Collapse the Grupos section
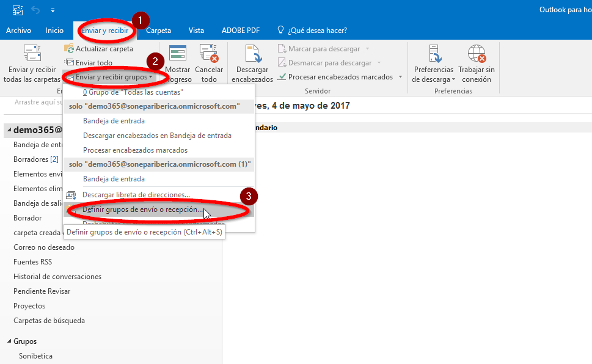The height and width of the screenshot is (364, 592). pos(9,341)
